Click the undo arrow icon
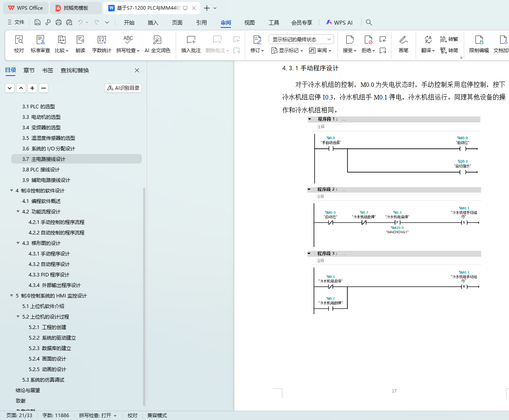 (x=80, y=22)
